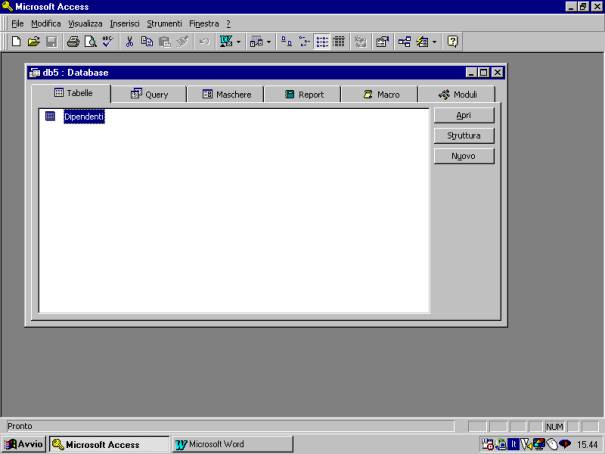Click the Copy icon in the toolbar
605x454 pixels.
pos(147,41)
